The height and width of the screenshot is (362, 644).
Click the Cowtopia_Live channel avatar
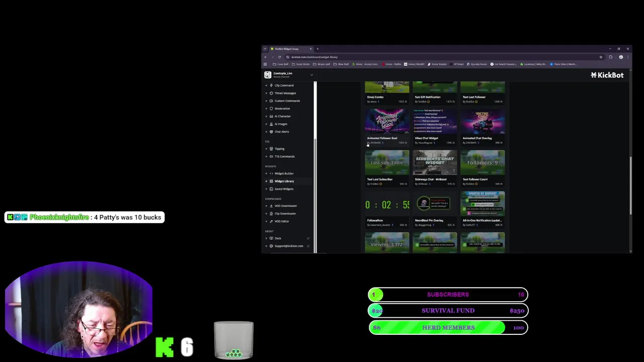point(268,75)
